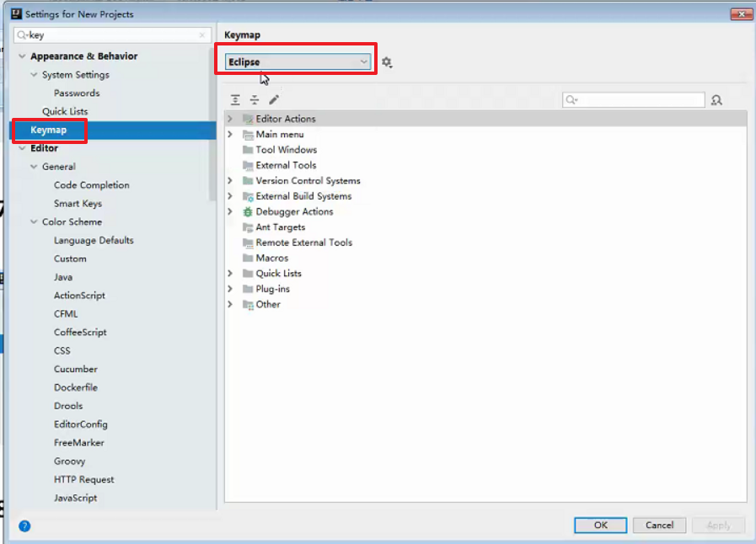Image resolution: width=756 pixels, height=544 pixels.
Task: Click the Find Actions by Shortcut icon
Action: 716,99
